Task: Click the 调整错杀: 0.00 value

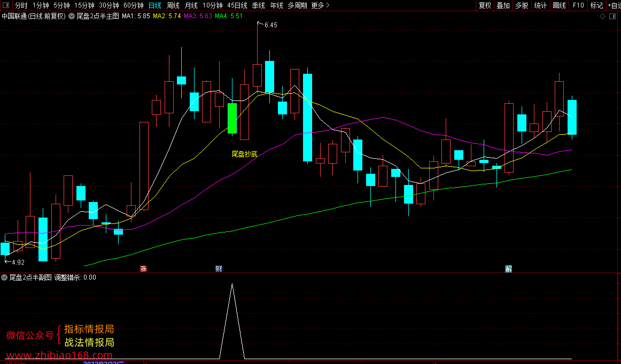Action: [75, 277]
